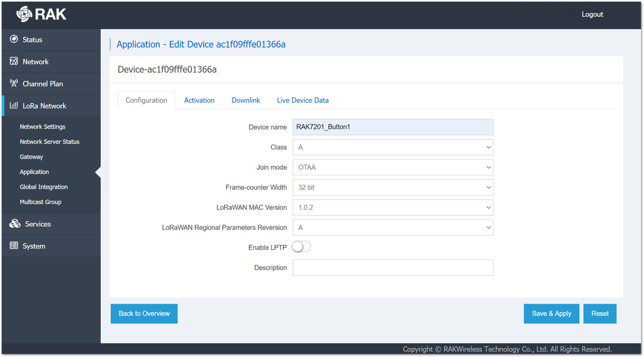Open the Live Device Data tab

[303, 100]
